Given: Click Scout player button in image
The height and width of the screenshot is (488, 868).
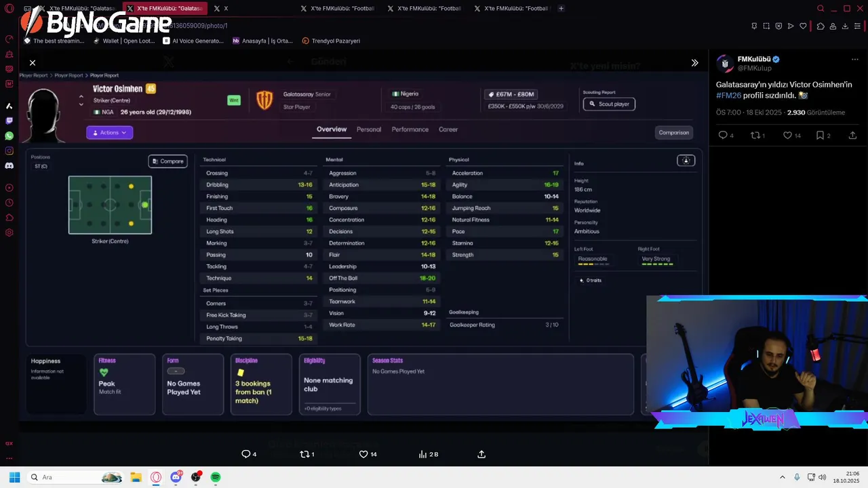Looking at the screenshot, I should click(x=609, y=104).
